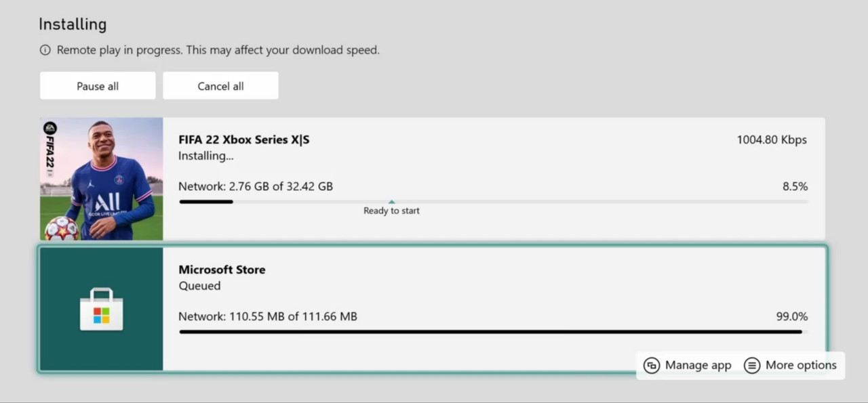The width and height of the screenshot is (868, 403).
Task: Select the FIFA 22 cover art thumbnail
Action: coord(101,179)
